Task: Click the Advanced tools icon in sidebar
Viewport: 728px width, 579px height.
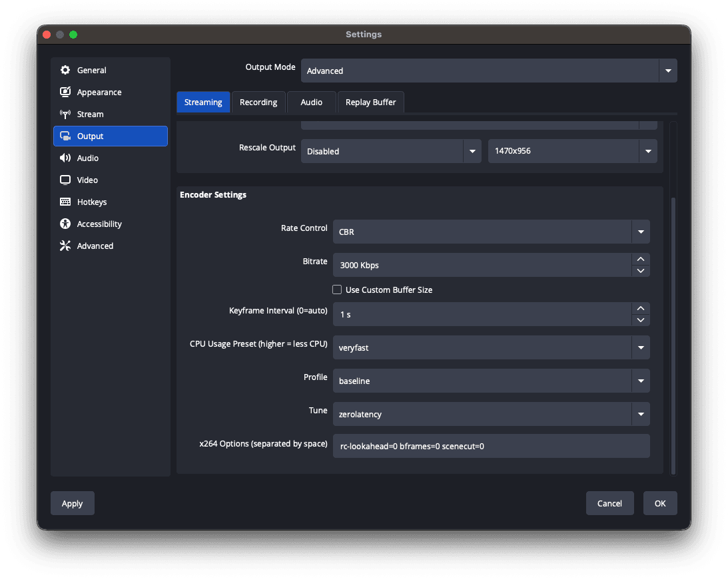Action: click(x=65, y=246)
